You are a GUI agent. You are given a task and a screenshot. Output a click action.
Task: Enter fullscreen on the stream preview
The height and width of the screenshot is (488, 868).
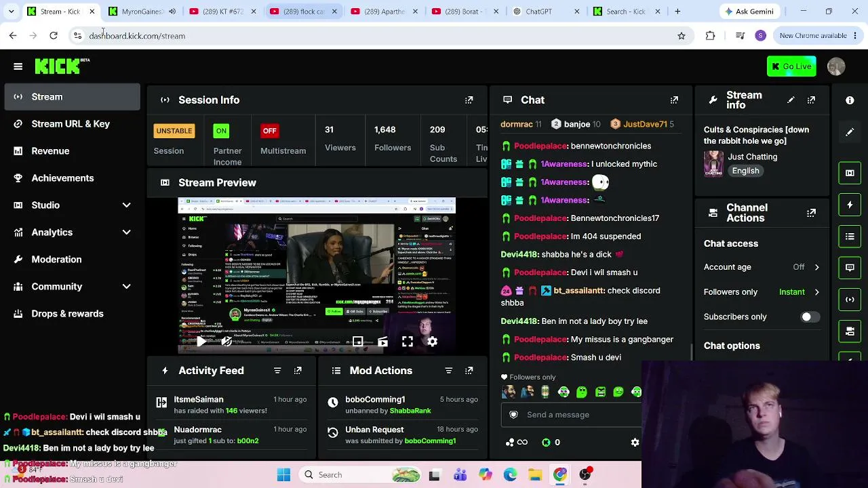(x=408, y=342)
